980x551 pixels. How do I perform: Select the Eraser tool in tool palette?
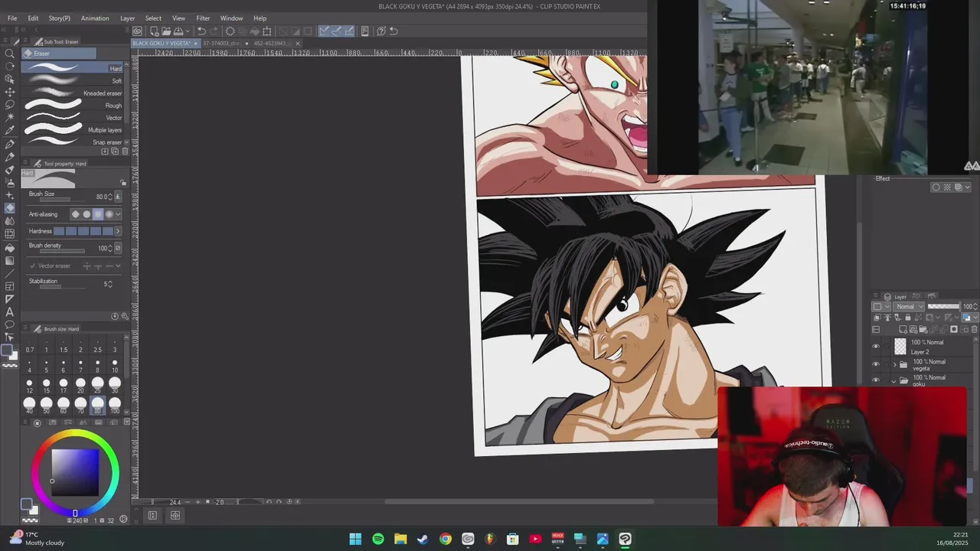tap(10, 208)
